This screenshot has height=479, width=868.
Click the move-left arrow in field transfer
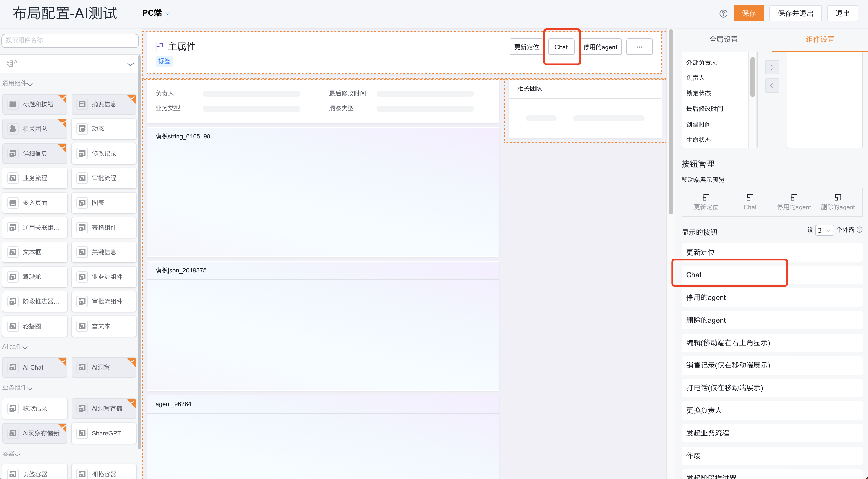[x=772, y=85]
